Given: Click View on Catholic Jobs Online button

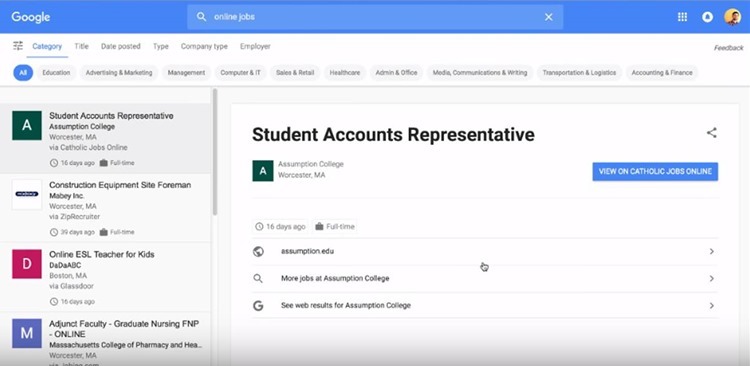Looking at the screenshot, I should 655,171.
